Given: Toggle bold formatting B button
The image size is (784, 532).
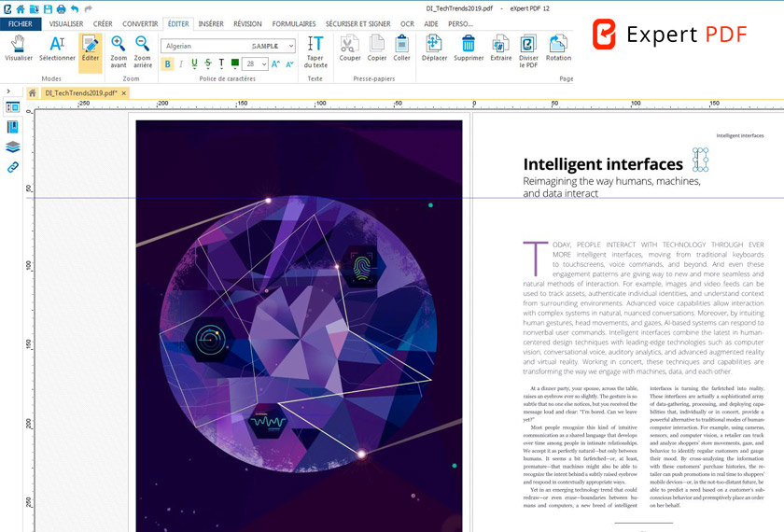Looking at the screenshot, I should coord(167,64).
